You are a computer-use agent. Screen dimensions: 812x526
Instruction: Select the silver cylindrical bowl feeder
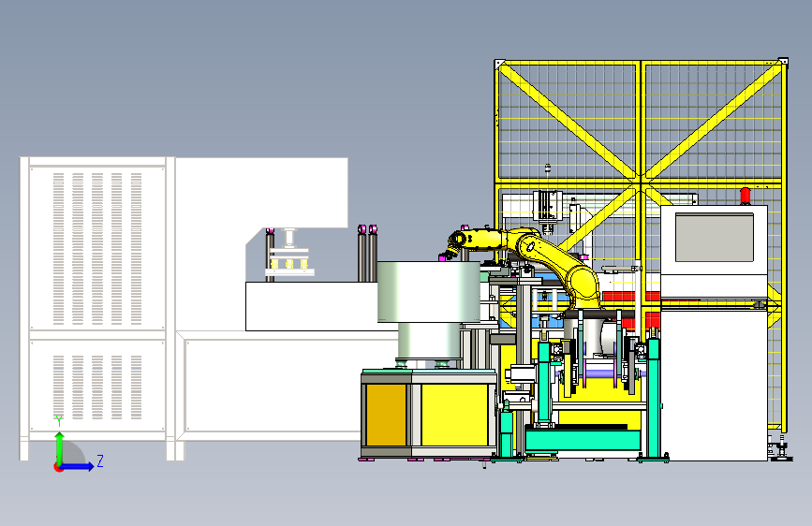click(429, 312)
